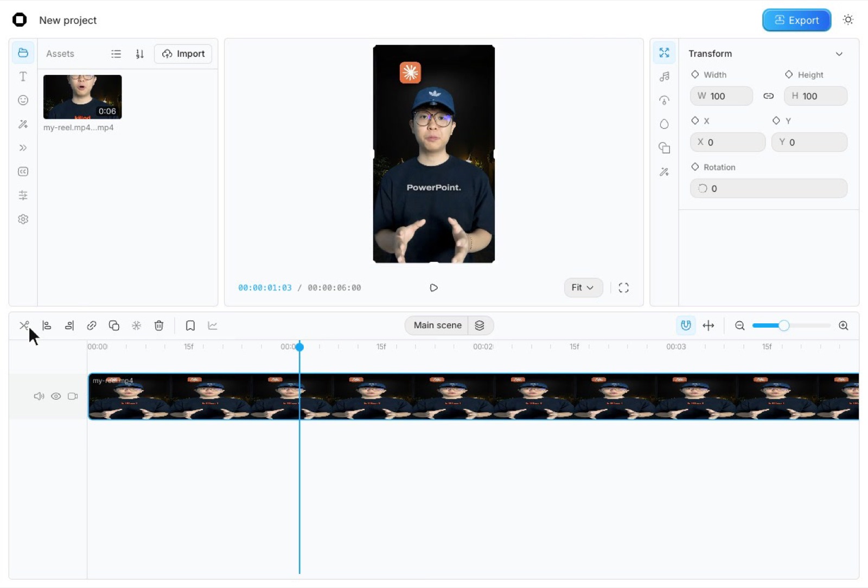Image resolution: width=868 pixels, height=588 pixels.
Task: Open the overlapping-shapes properties tab
Action: 664,148
